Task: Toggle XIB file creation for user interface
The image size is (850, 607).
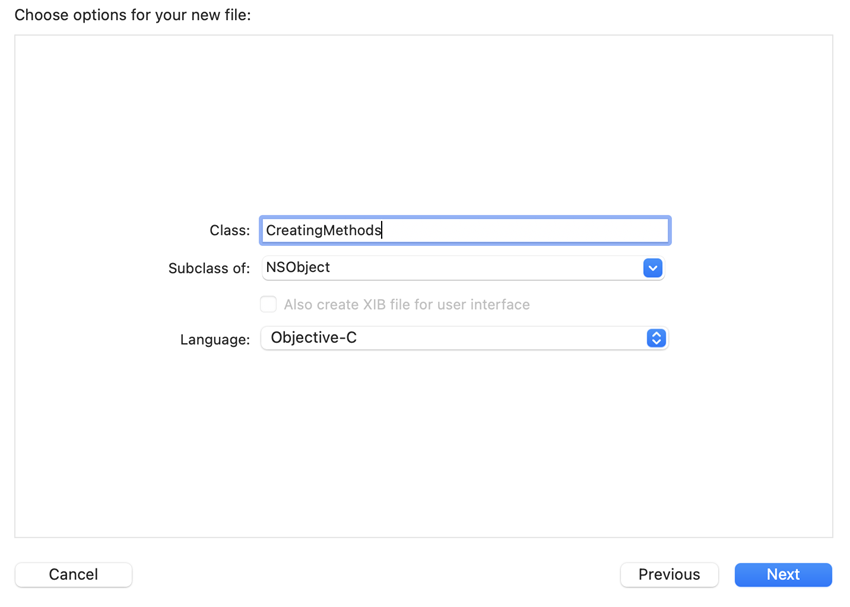Action: pyautogui.click(x=268, y=304)
